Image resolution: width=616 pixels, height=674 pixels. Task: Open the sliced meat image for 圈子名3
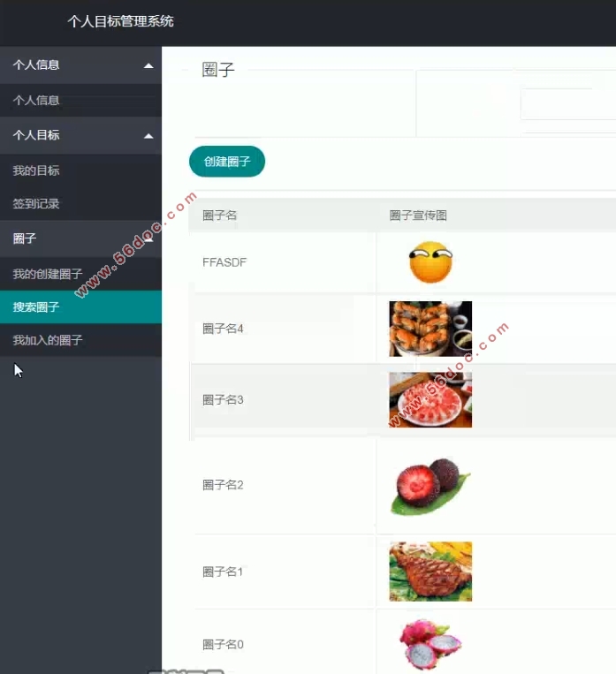click(430, 399)
